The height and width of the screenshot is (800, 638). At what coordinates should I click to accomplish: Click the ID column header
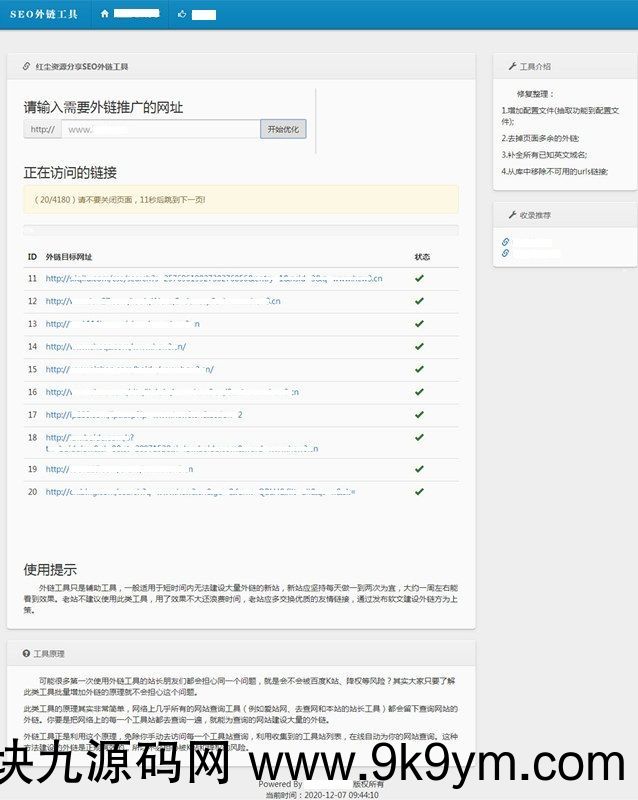[x=32, y=257]
